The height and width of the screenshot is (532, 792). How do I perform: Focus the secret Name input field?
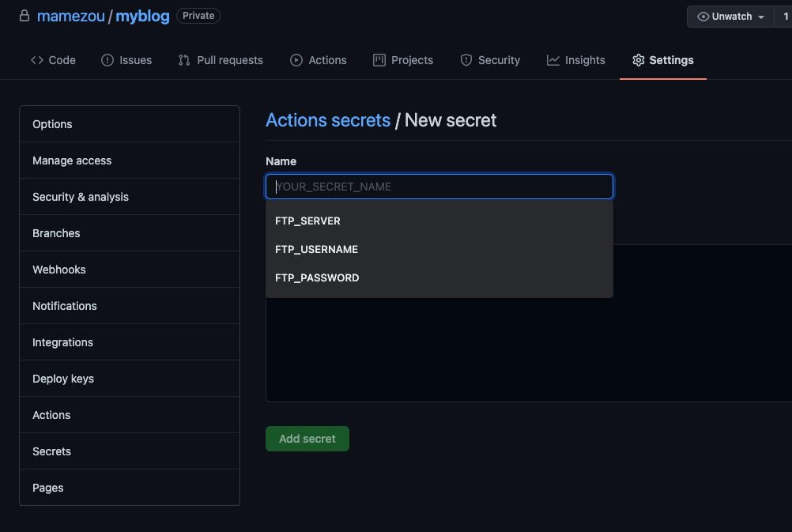coord(439,187)
